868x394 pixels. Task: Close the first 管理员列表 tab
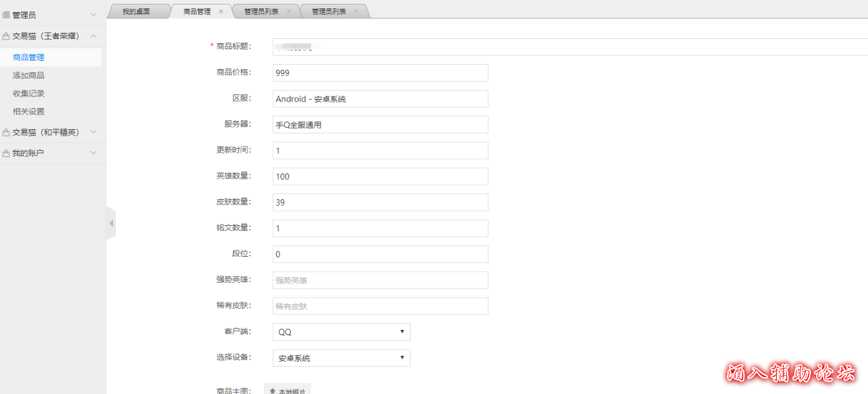click(288, 12)
